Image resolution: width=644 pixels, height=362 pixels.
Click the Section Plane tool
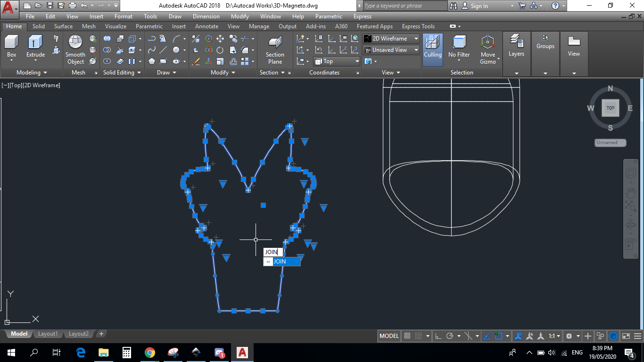(x=275, y=50)
